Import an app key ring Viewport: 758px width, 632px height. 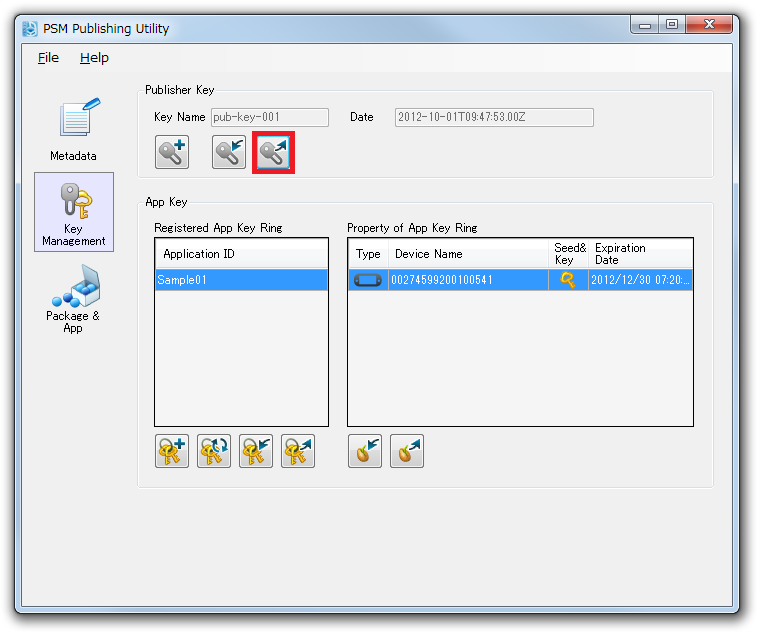pos(256,452)
